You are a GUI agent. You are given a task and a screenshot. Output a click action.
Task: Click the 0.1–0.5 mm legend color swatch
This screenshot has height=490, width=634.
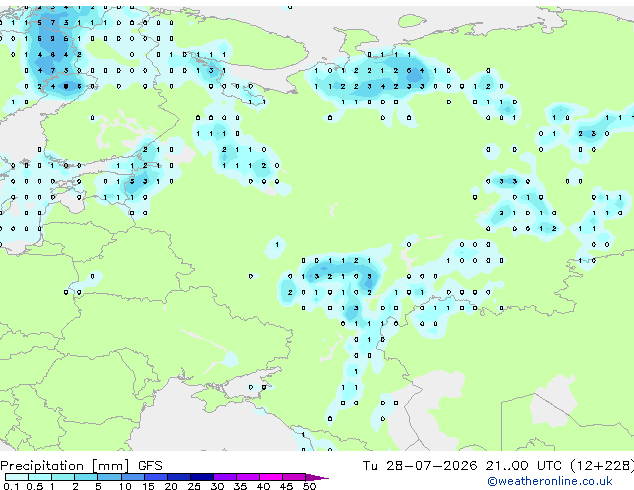17,477
